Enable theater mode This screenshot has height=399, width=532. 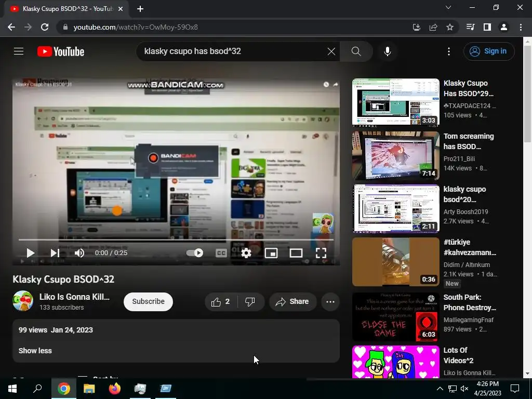point(296,253)
